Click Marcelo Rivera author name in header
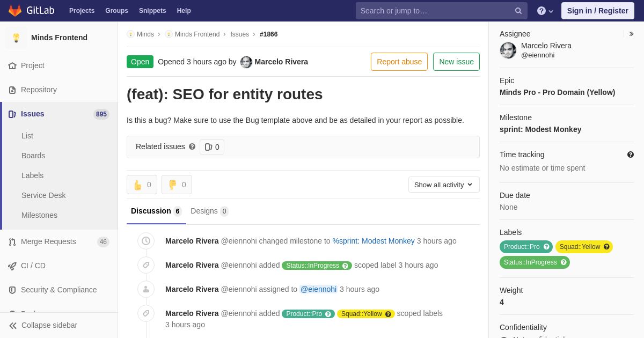 281,62
